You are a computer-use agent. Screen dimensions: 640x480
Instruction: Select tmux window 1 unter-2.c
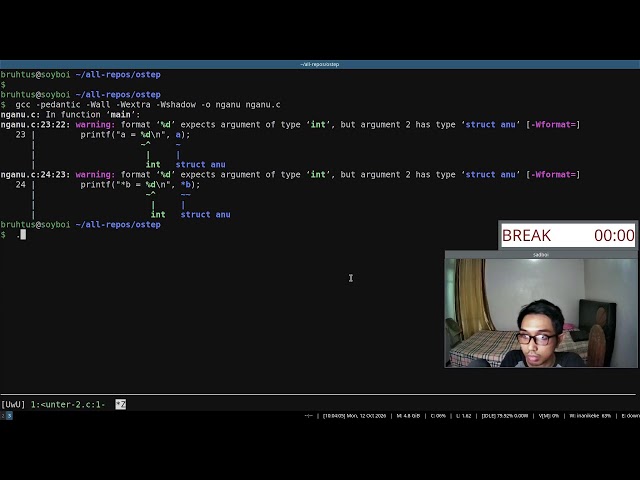(68, 404)
